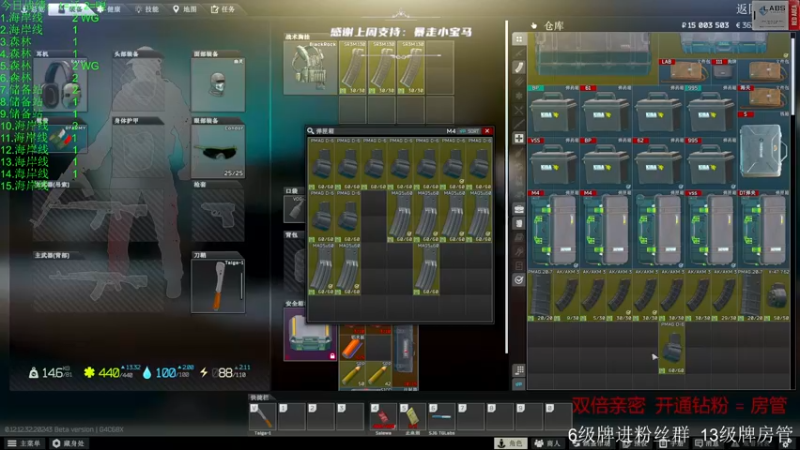Click the empty 头部装备 headwear slot
Screen dimensions: 800x450
139,84
